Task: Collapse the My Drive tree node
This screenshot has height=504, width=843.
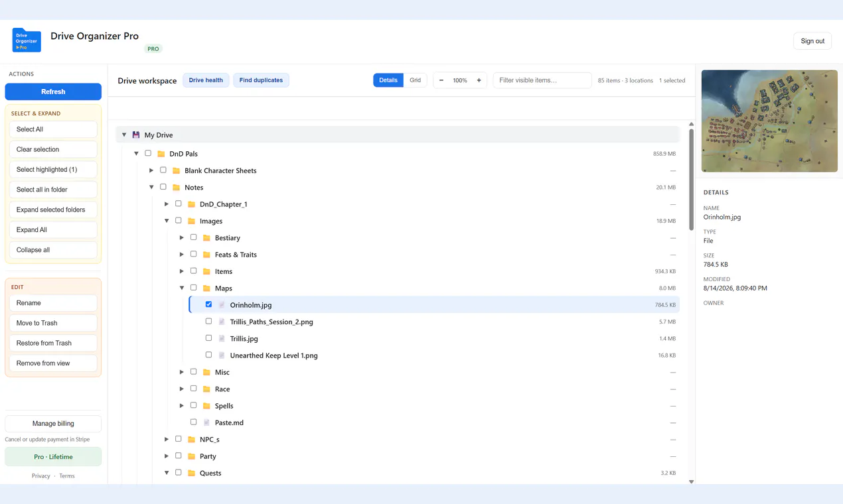Action: [124, 135]
